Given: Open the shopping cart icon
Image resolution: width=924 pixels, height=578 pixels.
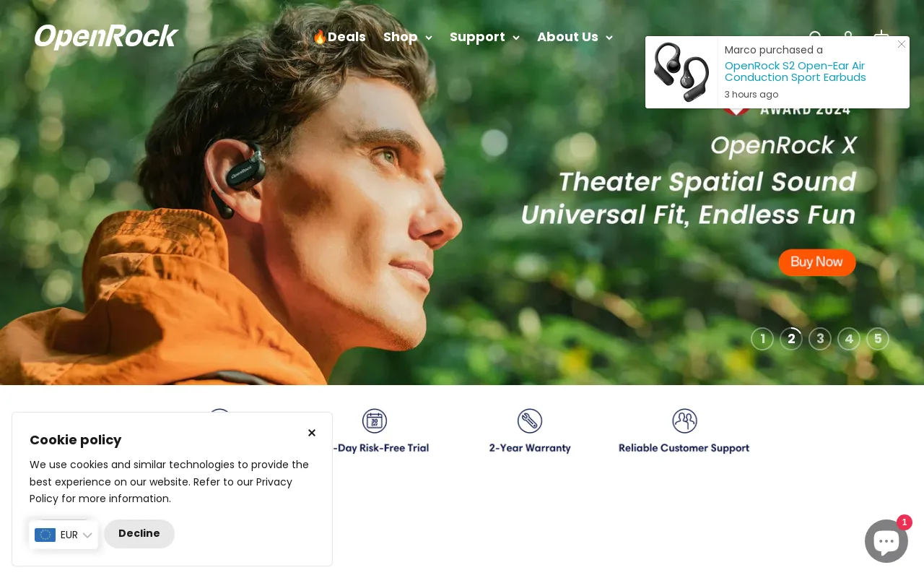Looking at the screenshot, I should [x=881, y=38].
